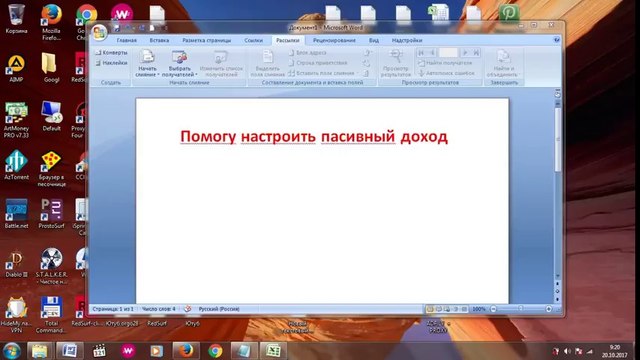Open the Главная ribbon tab
The height and width of the screenshot is (360, 640).
coord(127,40)
